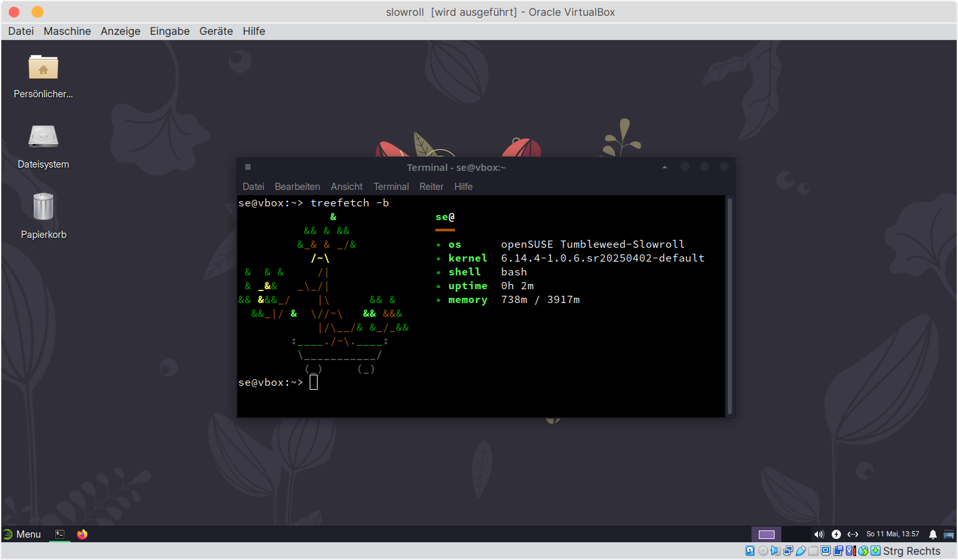
Task: Open Terminal's Bearbeiten menu
Action: click(297, 187)
